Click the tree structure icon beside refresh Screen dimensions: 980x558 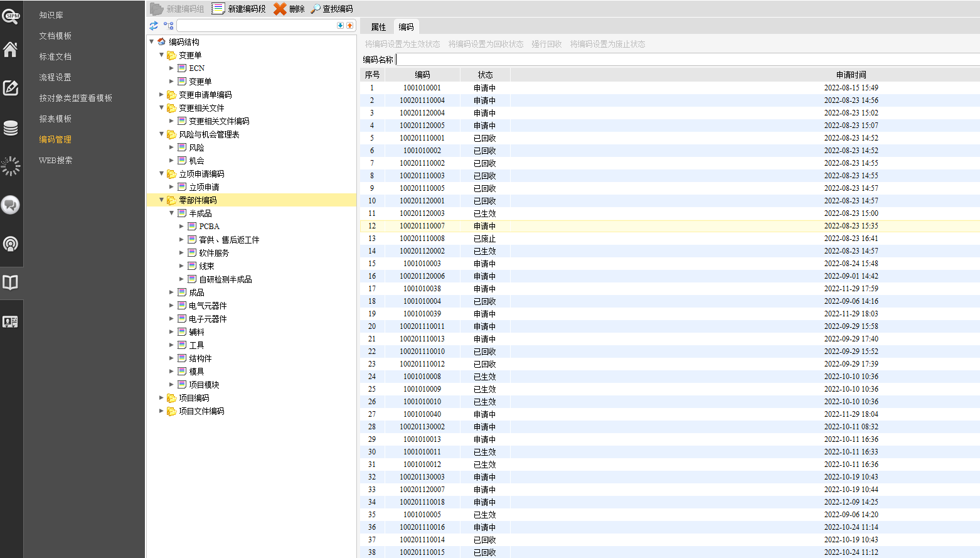(168, 26)
